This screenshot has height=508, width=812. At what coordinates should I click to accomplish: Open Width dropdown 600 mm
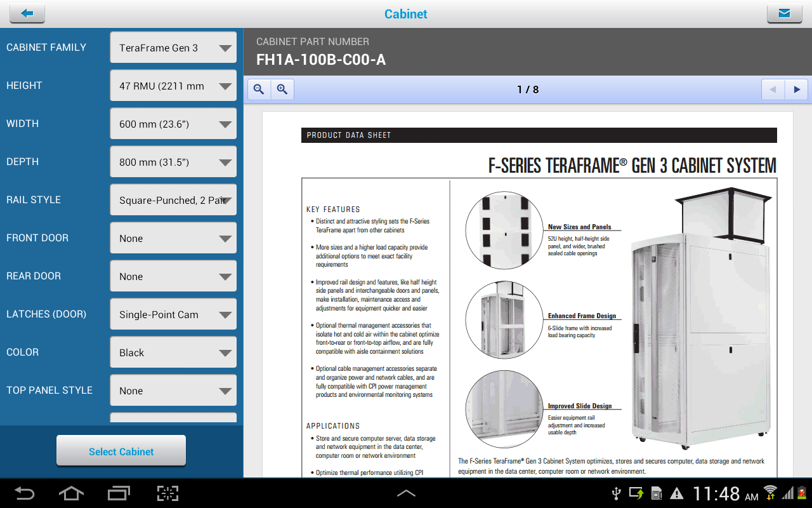point(173,124)
